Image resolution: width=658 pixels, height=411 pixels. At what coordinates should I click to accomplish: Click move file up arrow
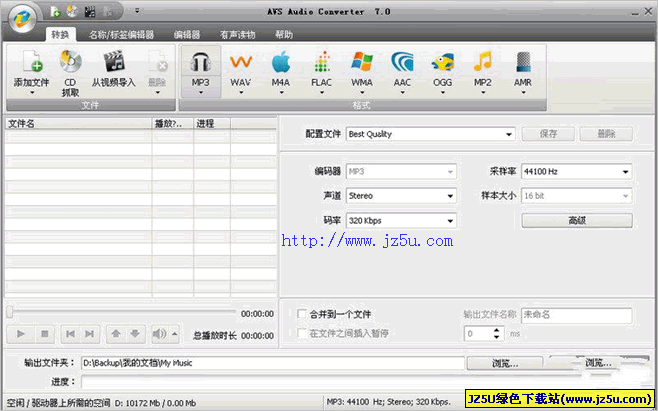[x=116, y=334]
